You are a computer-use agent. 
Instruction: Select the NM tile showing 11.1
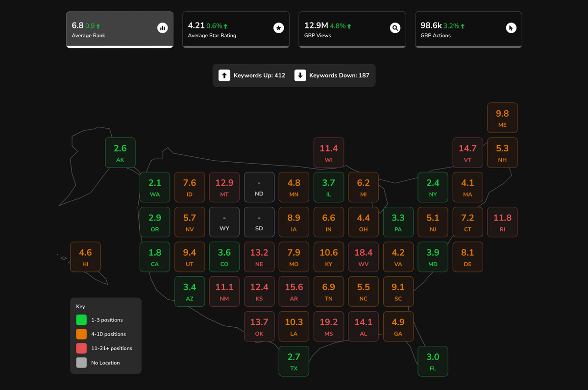click(224, 292)
